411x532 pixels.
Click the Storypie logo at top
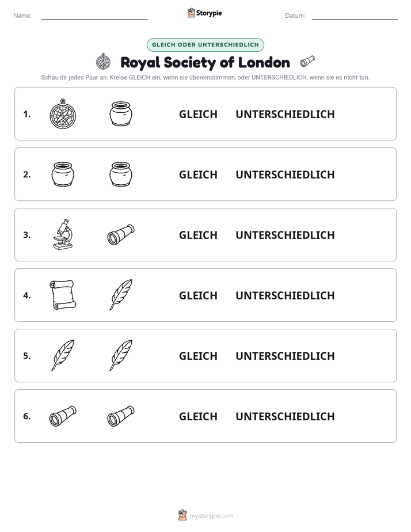[x=205, y=13]
